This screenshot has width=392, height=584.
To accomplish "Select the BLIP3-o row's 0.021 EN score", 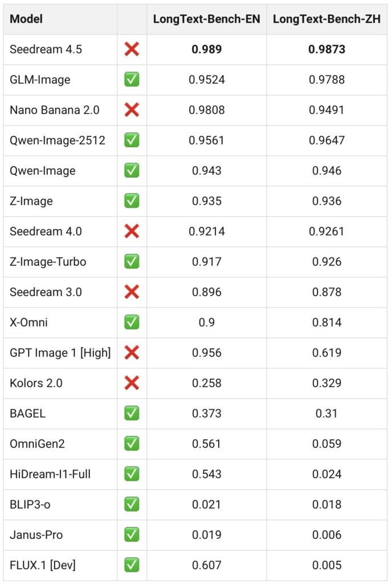I will click(x=206, y=504).
